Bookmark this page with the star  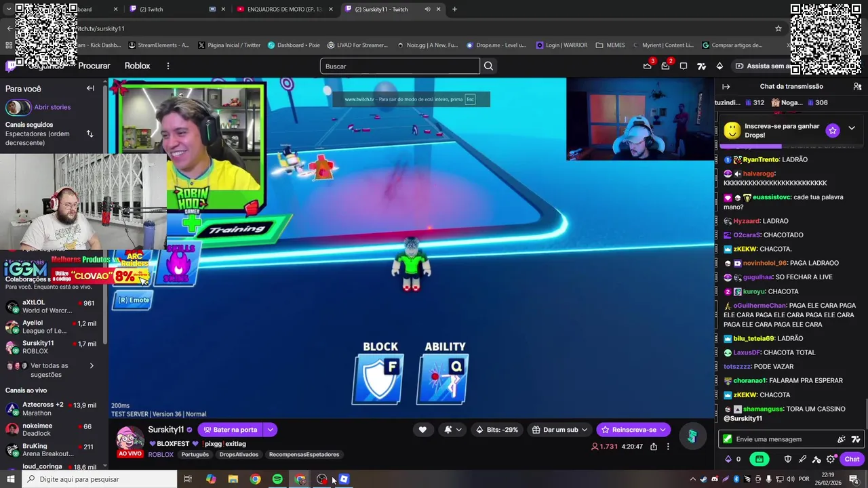point(778,28)
